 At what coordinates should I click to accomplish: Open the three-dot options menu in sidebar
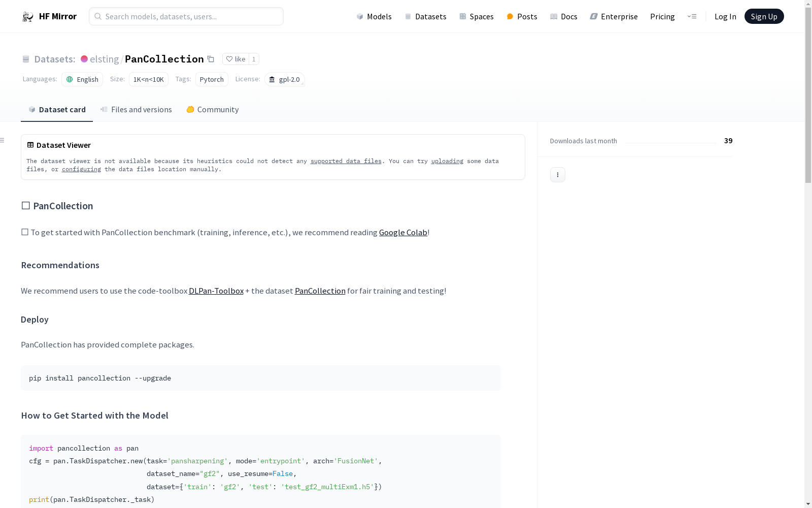point(558,175)
